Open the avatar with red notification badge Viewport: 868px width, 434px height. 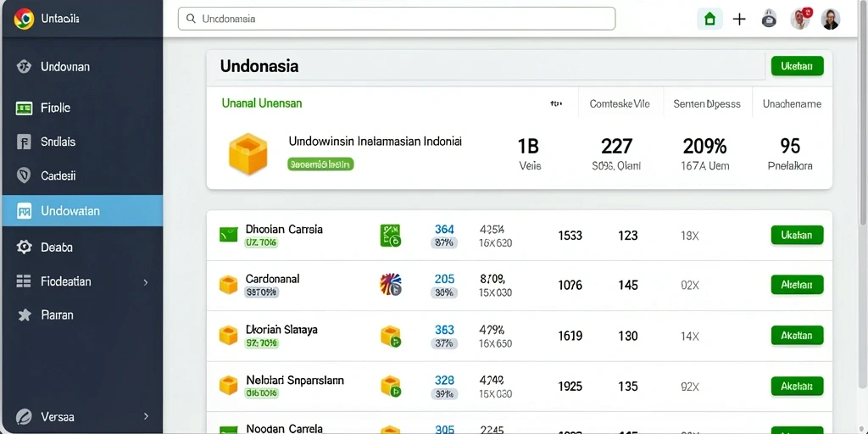coord(800,19)
